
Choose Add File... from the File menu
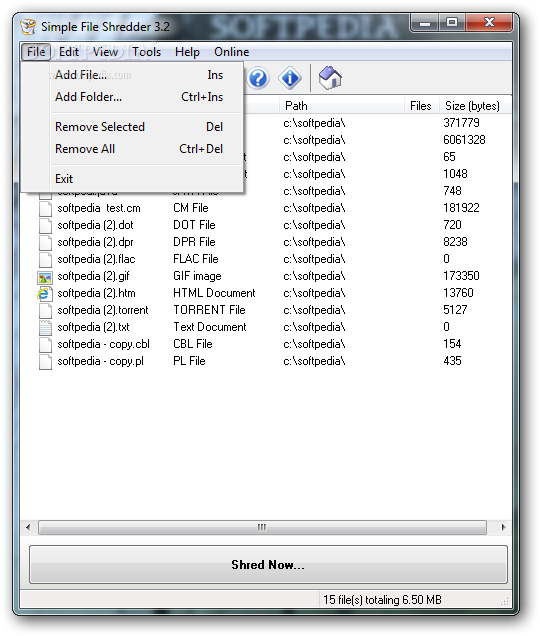pyautogui.click(x=132, y=75)
